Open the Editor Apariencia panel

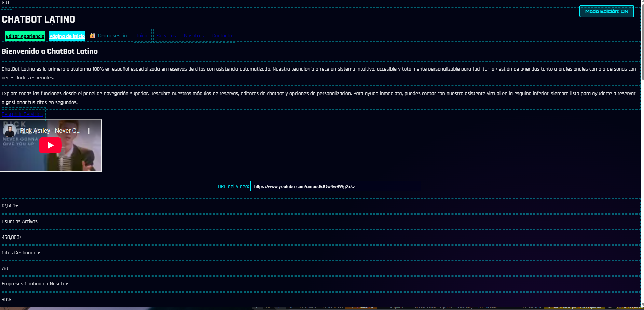25,36
